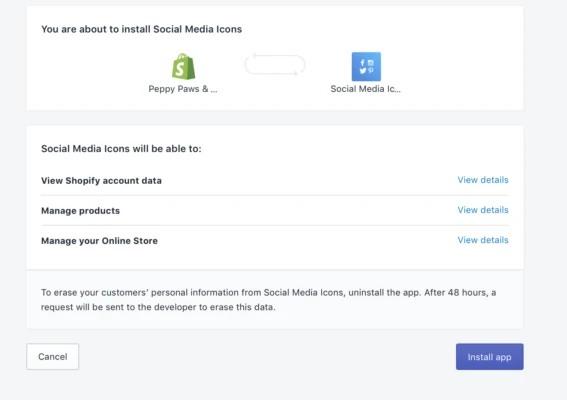This screenshot has width=567, height=400.
Task: Click the blue Social Media Icons app logo
Action: [366, 67]
